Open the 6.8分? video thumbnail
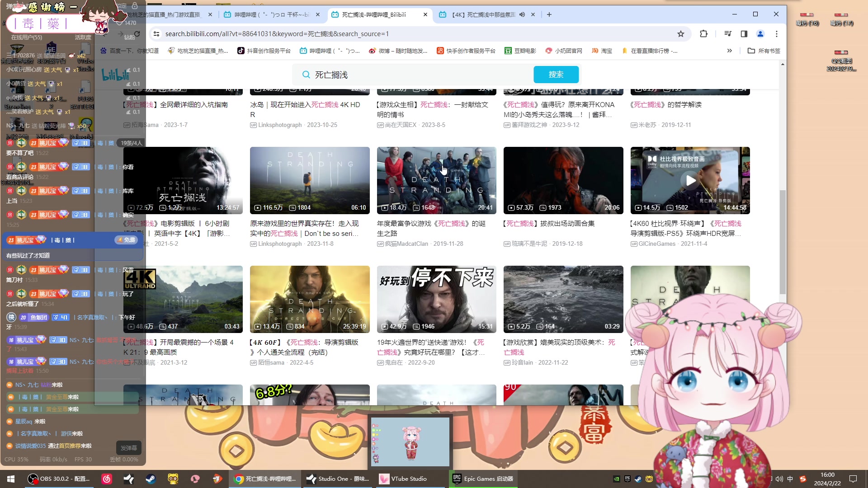The height and width of the screenshot is (488, 868). point(310,395)
